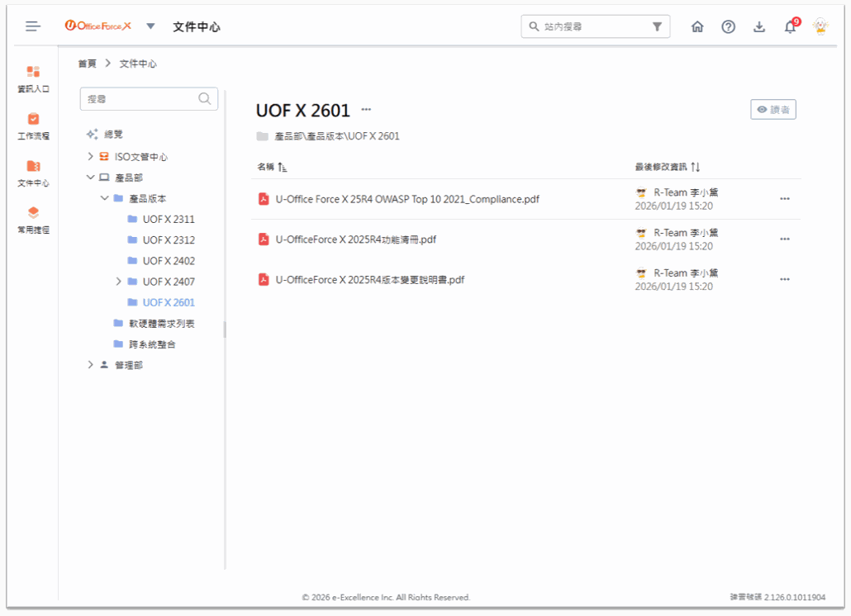Collapse the 產品版本 folder node

[x=105, y=198]
